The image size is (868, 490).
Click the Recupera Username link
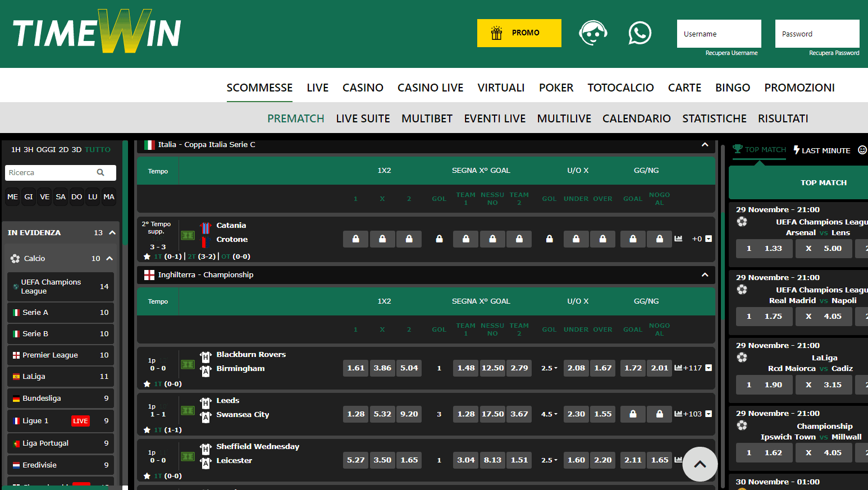[732, 53]
